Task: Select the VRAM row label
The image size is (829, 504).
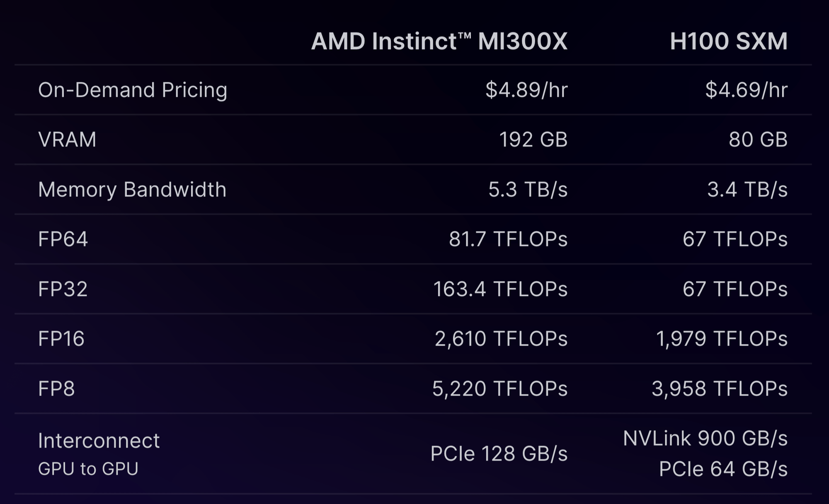Action: (67, 140)
